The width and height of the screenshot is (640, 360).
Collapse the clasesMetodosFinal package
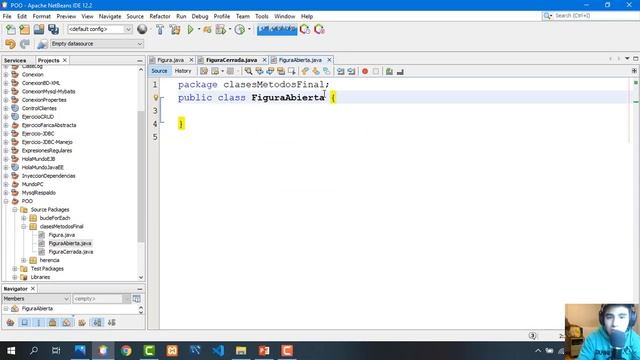[24, 227]
